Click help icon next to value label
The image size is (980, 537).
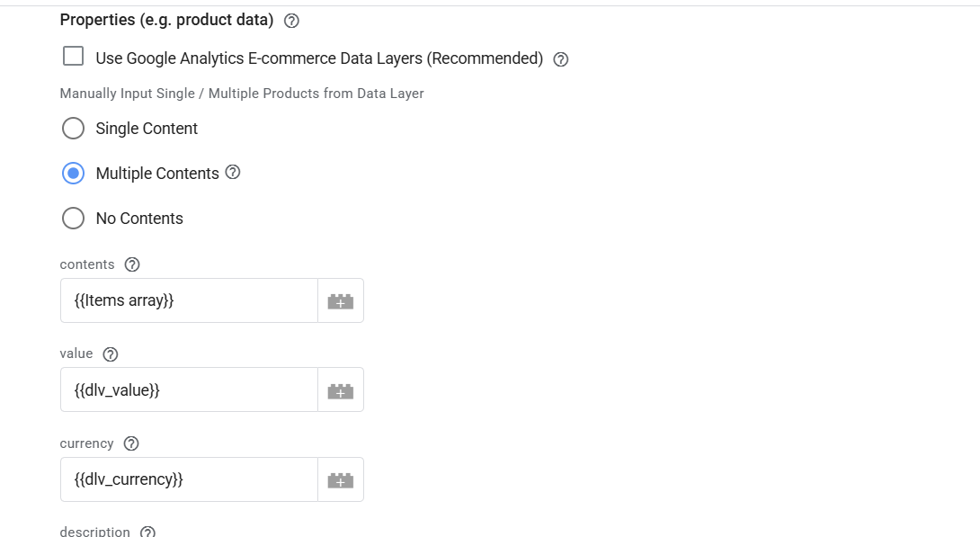click(x=111, y=354)
